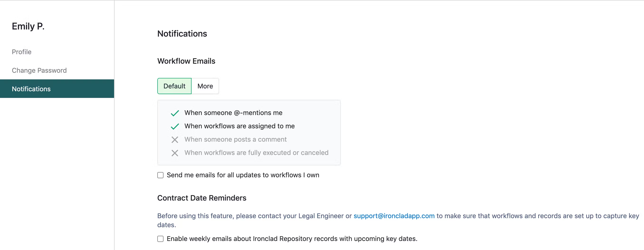The width and height of the screenshot is (644, 250).
Task: Enable weekly emails about Repository records
Action: [x=160, y=239]
